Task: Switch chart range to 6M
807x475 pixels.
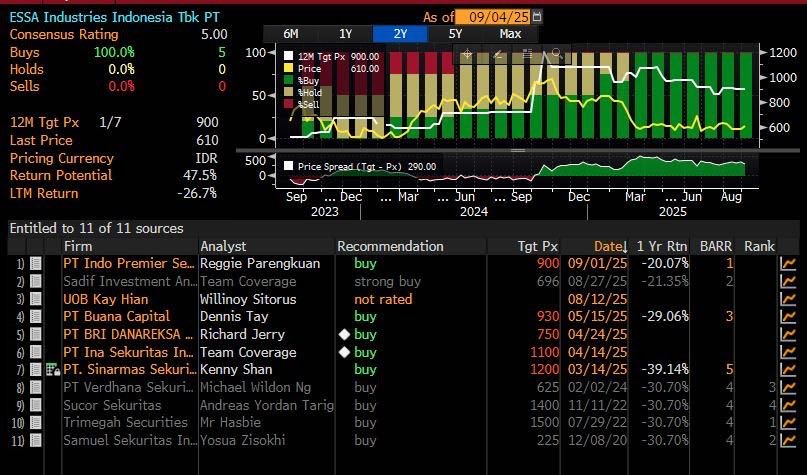Action: coord(291,34)
